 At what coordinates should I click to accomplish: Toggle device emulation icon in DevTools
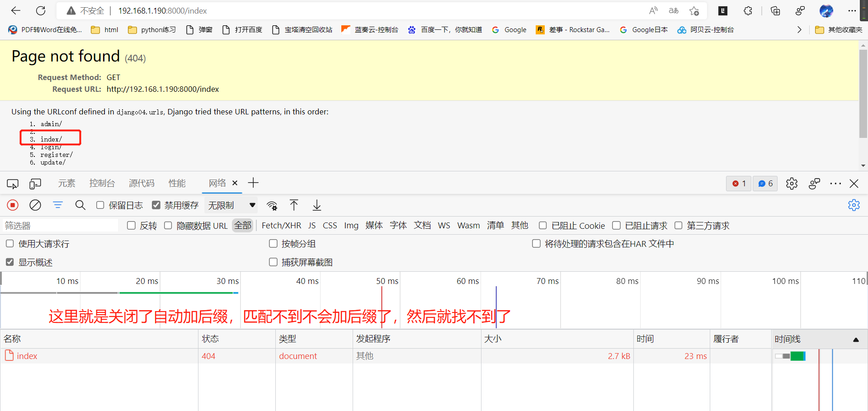35,184
